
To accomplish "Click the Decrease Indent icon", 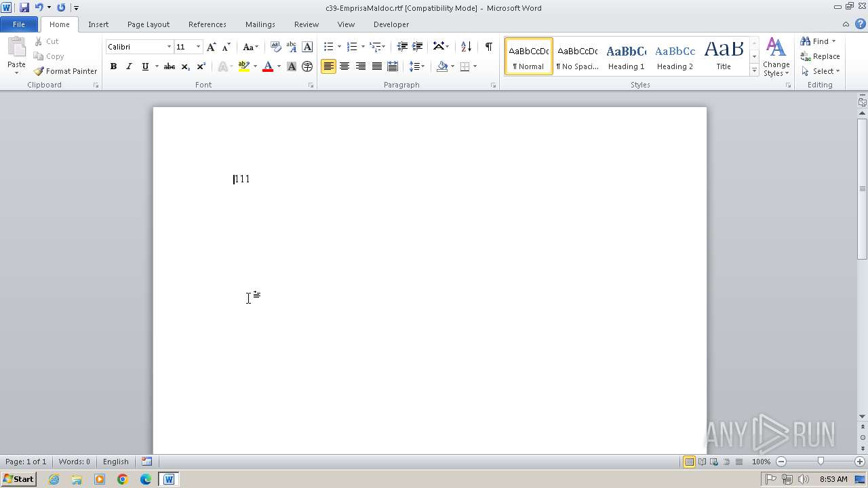I will pos(402,47).
